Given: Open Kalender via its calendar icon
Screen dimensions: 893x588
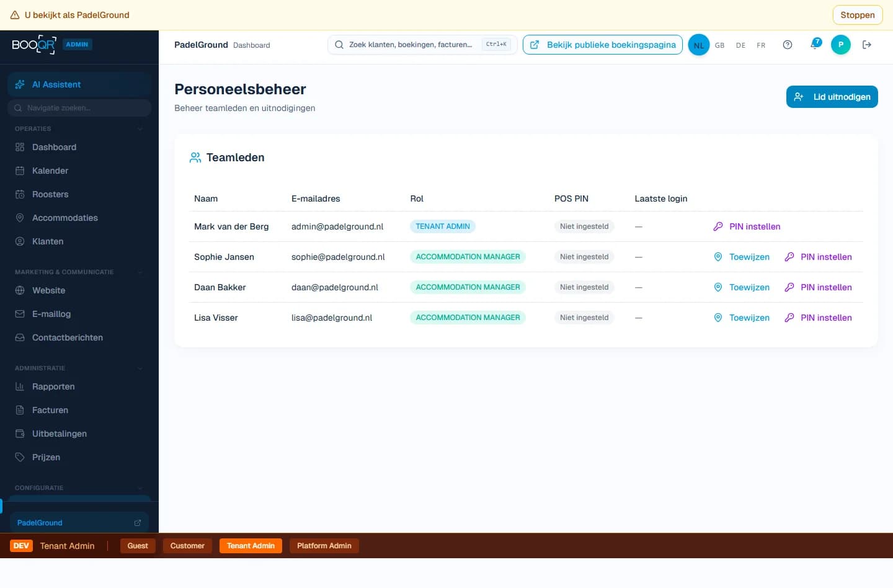Looking at the screenshot, I should point(19,171).
